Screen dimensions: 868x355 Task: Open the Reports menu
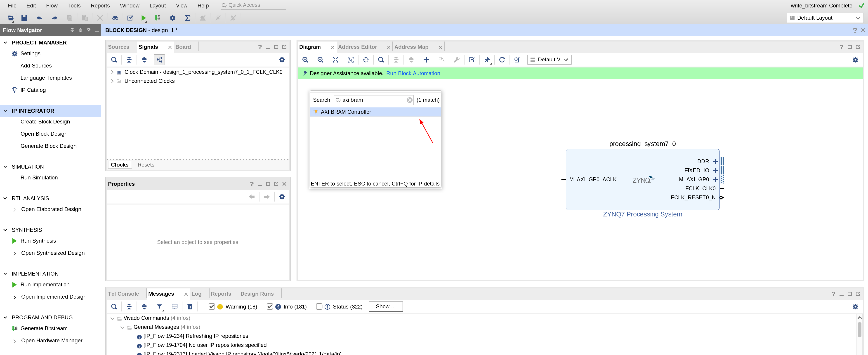point(100,5)
